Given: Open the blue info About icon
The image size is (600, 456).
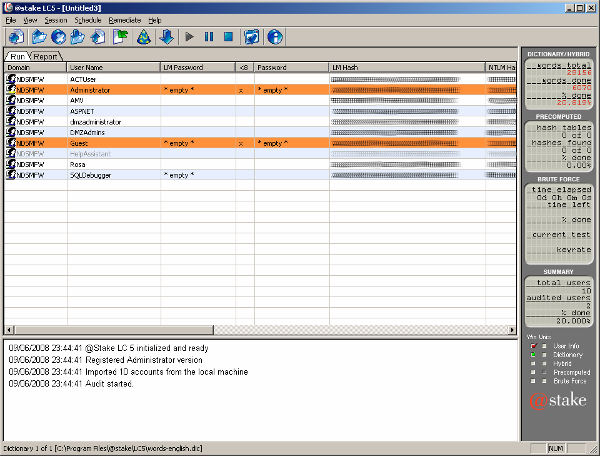Looking at the screenshot, I should [x=275, y=37].
